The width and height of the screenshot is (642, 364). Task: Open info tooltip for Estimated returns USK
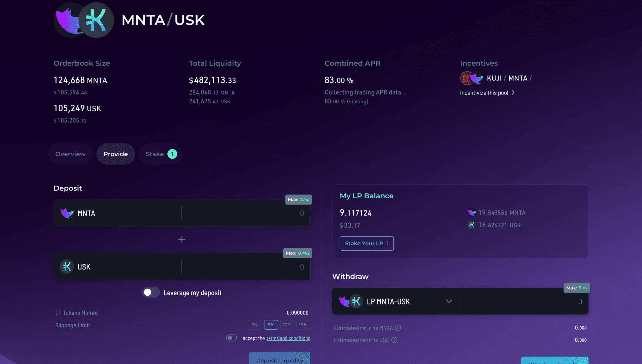pos(394,340)
